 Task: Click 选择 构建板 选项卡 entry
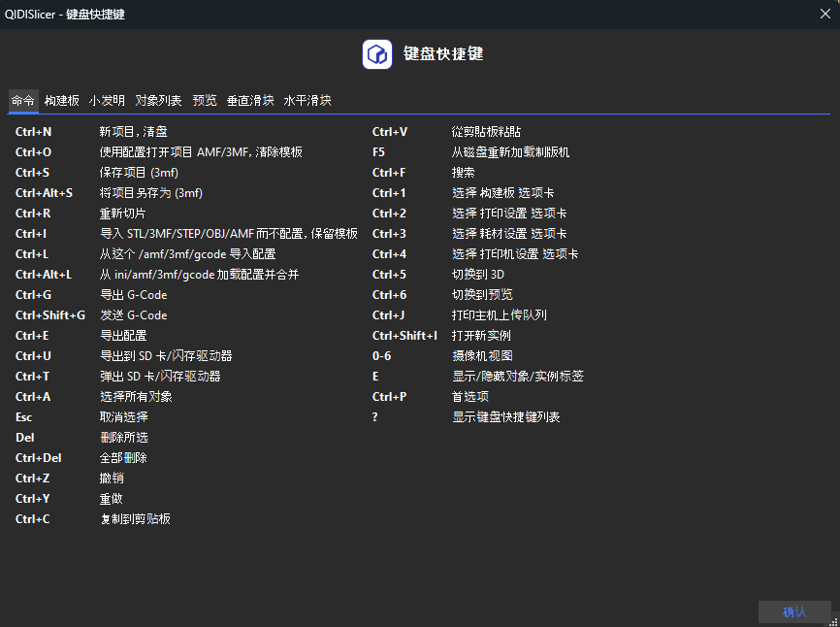click(x=503, y=193)
